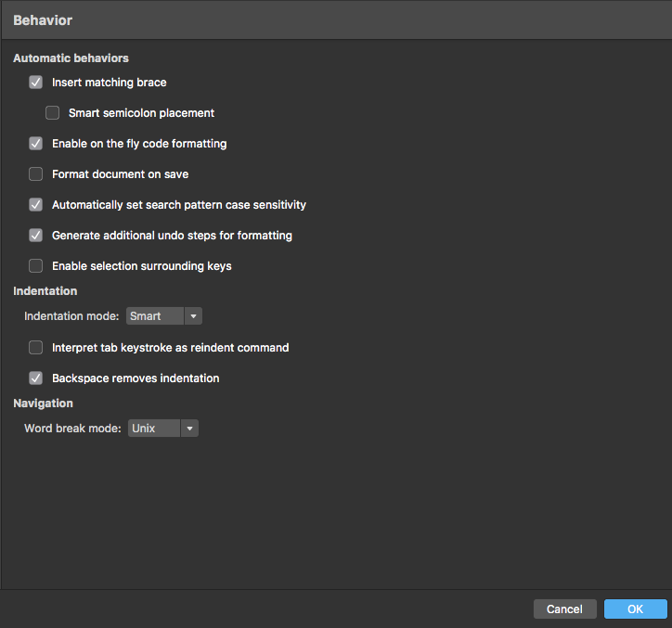Click the OK button

[635, 609]
